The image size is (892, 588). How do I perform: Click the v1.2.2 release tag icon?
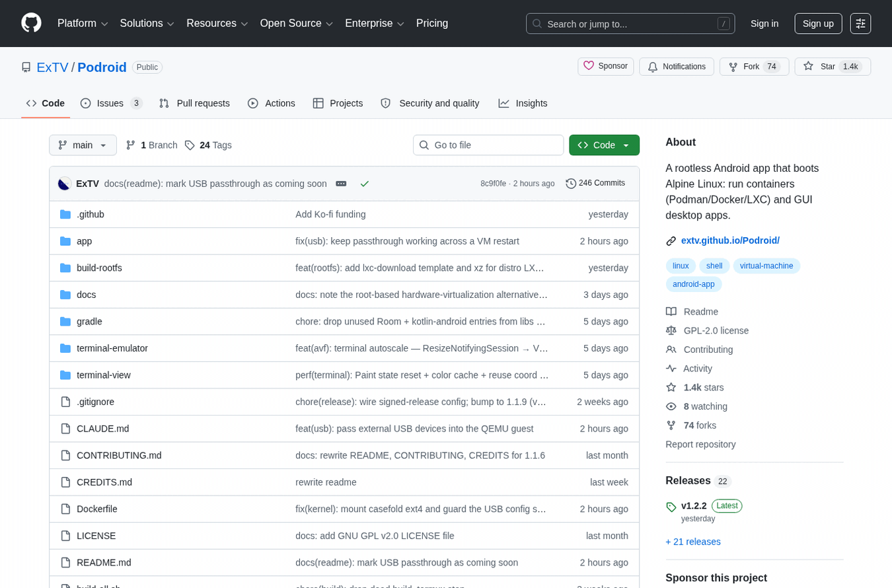coord(671,507)
